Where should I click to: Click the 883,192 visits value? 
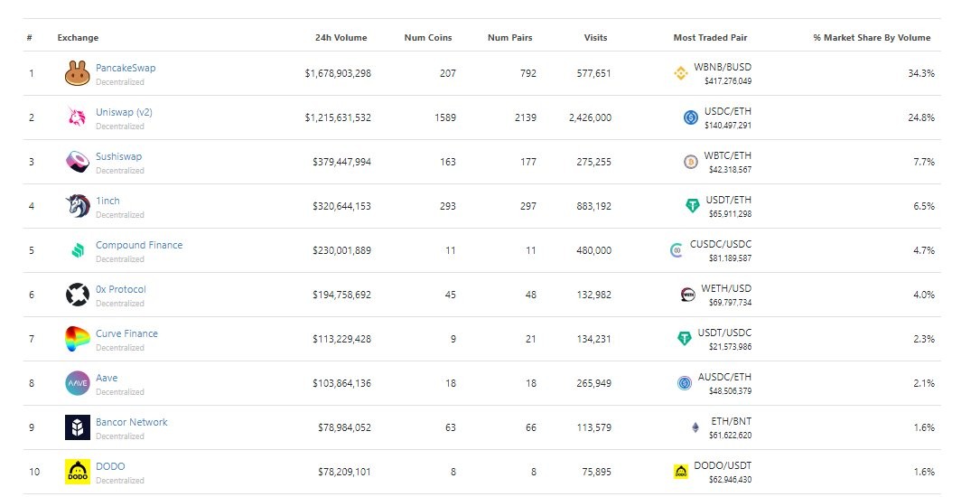point(593,206)
